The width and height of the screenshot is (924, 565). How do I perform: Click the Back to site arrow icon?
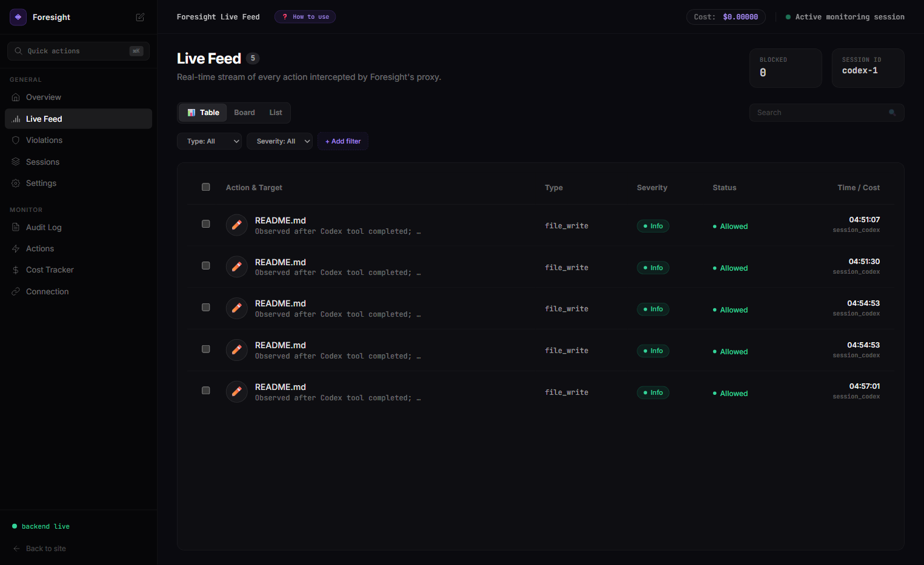[x=16, y=549]
